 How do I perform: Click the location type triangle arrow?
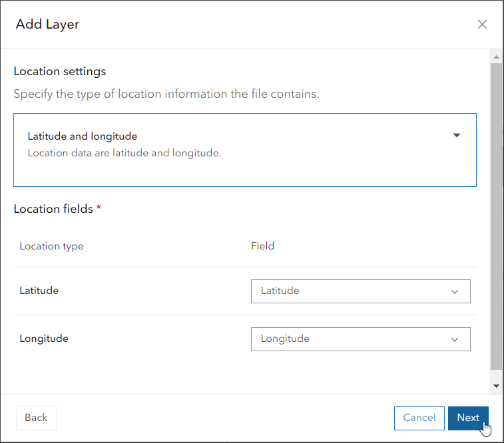[x=457, y=136]
